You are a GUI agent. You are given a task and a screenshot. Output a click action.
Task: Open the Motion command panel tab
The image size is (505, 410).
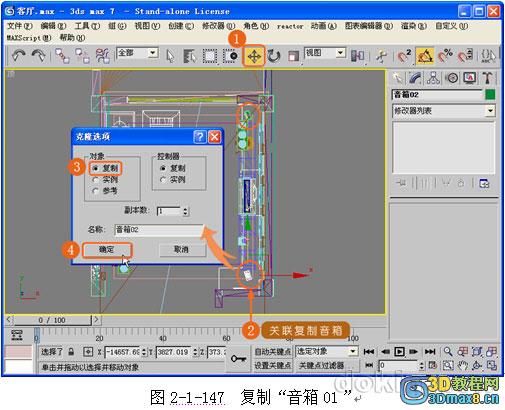452,78
